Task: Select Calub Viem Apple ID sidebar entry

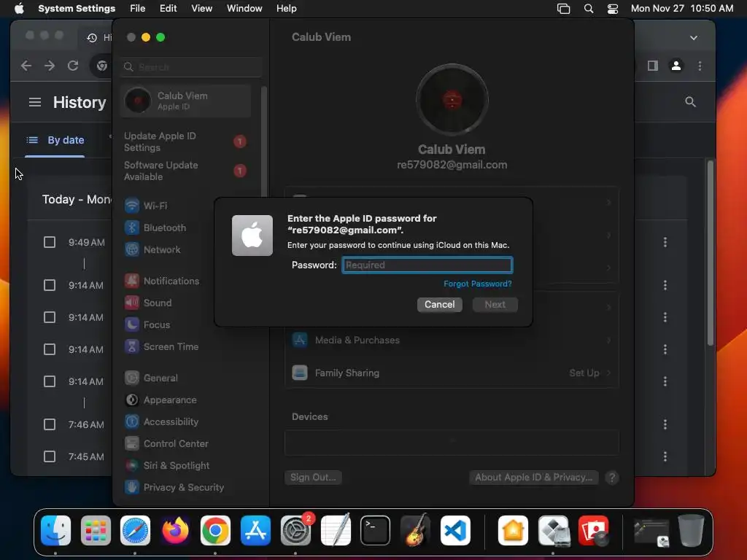Action: click(185, 101)
